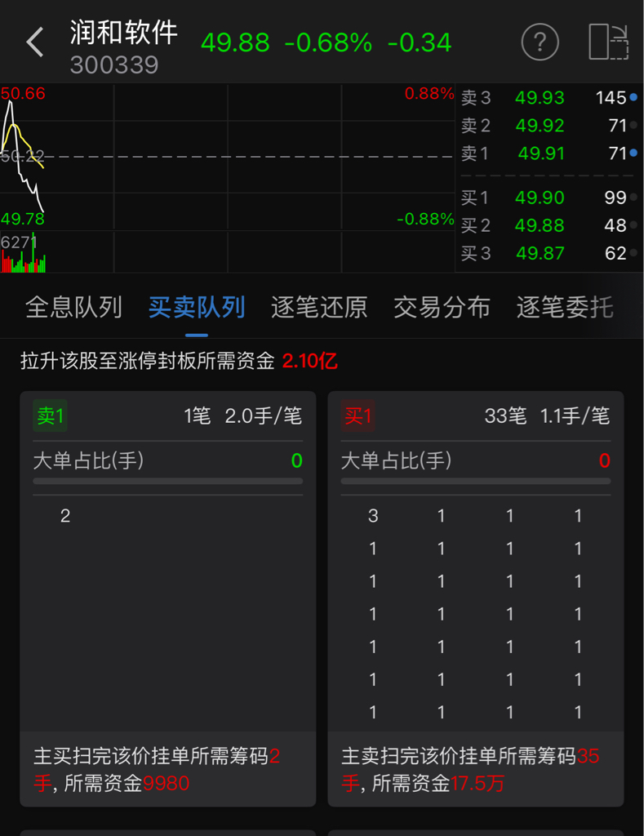Tap the 卖3 row price 49.93
This screenshot has height=836, width=644.
[x=540, y=98]
